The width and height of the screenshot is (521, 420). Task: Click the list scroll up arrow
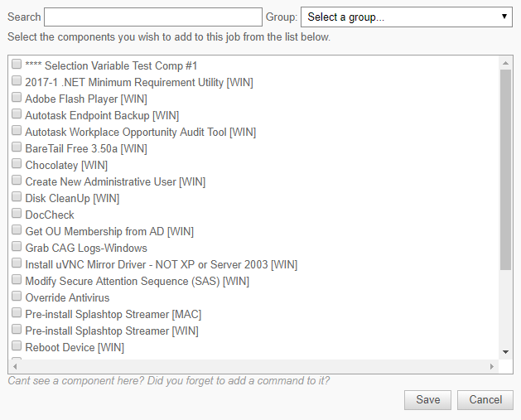(x=506, y=63)
